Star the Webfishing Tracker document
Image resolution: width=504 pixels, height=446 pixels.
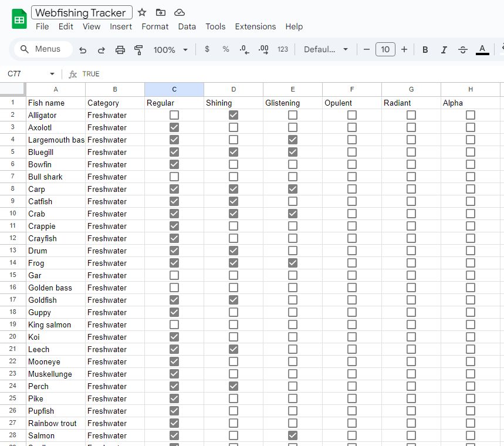(142, 12)
